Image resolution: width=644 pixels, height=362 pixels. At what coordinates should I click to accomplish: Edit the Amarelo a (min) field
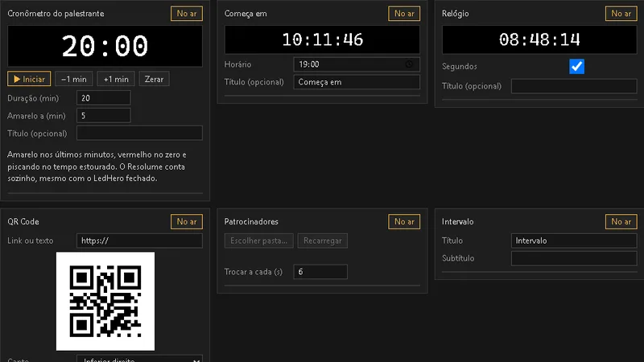[x=104, y=116]
